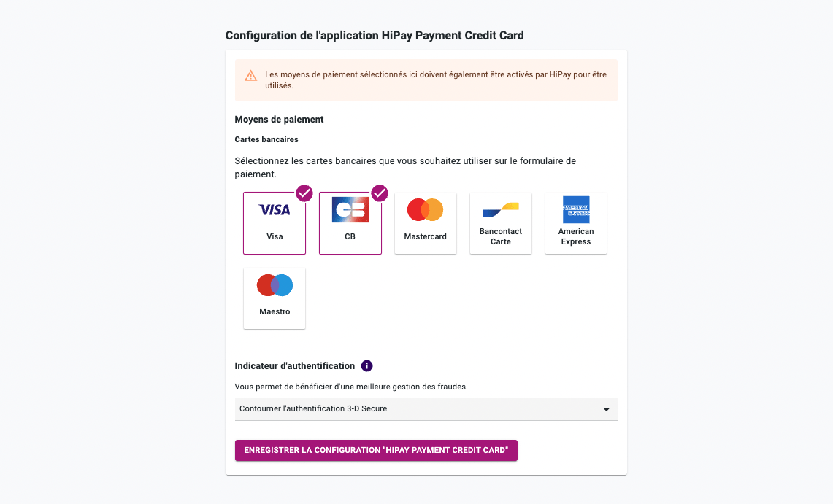Enable the Maestro label tile

(275, 298)
